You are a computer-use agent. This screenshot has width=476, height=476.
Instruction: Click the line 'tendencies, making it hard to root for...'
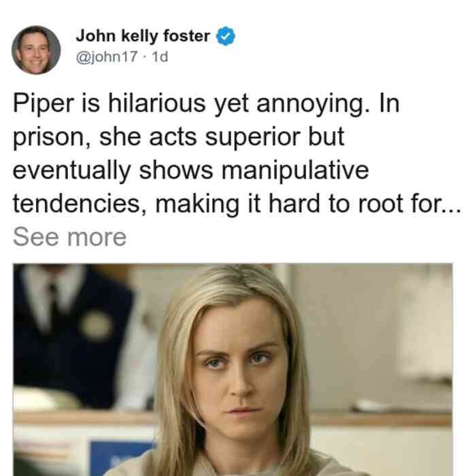[x=237, y=204]
